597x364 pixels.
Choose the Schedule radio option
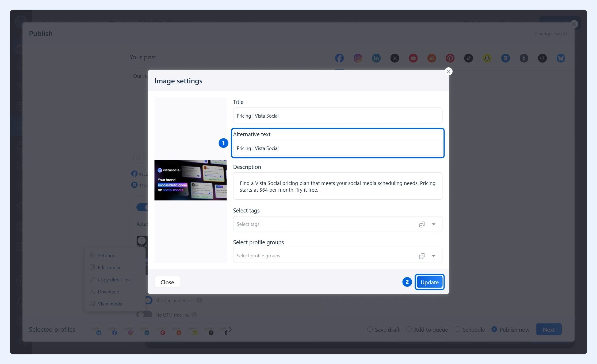(457, 329)
